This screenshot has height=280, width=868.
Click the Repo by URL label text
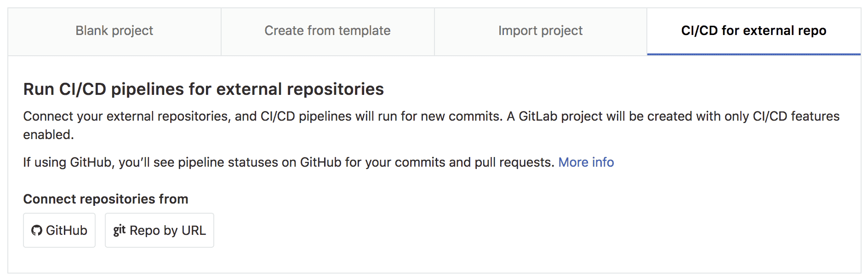(x=168, y=230)
